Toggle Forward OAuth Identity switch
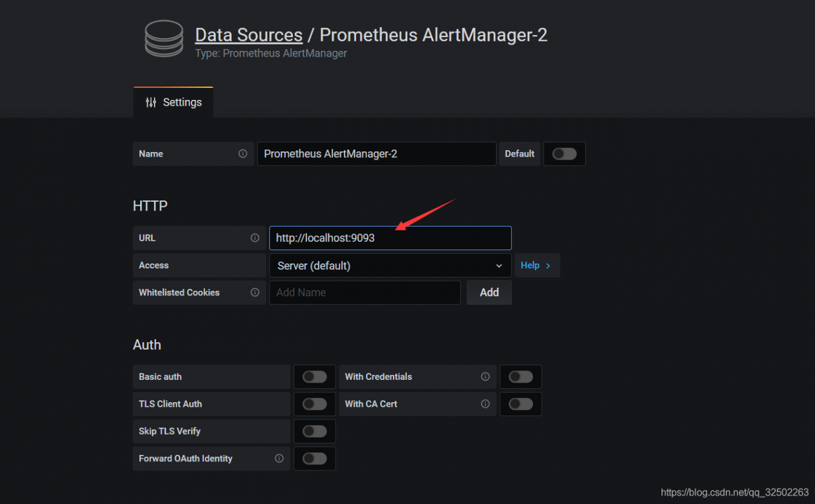The image size is (815, 504). [x=315, y=459]
